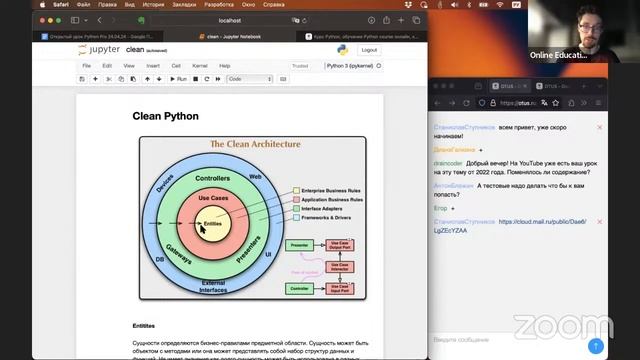
Task: Click the Clean Architecture diagram image
Action: 253,218
